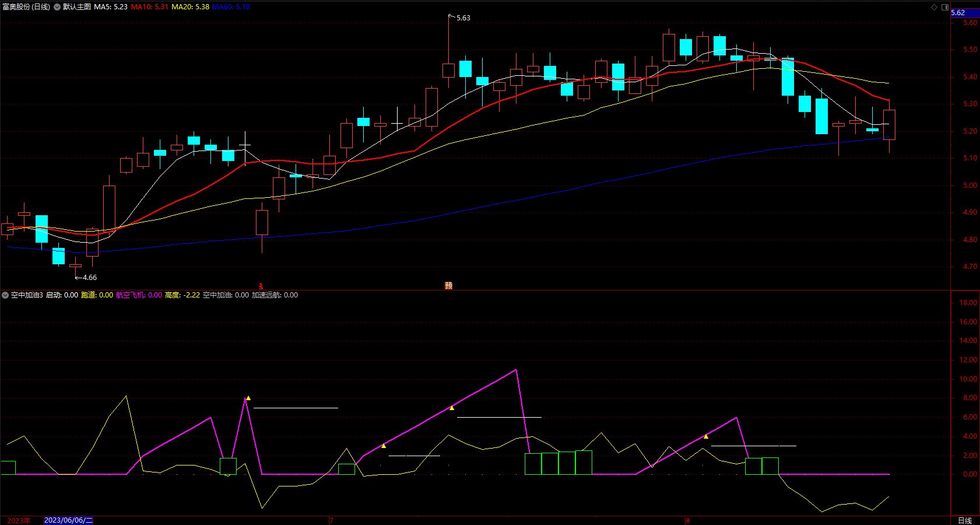Click the 2023年 year label on time axis
The height and width of the screenshot is (525, 980).
pyautogui.click(x=19, y=520)
